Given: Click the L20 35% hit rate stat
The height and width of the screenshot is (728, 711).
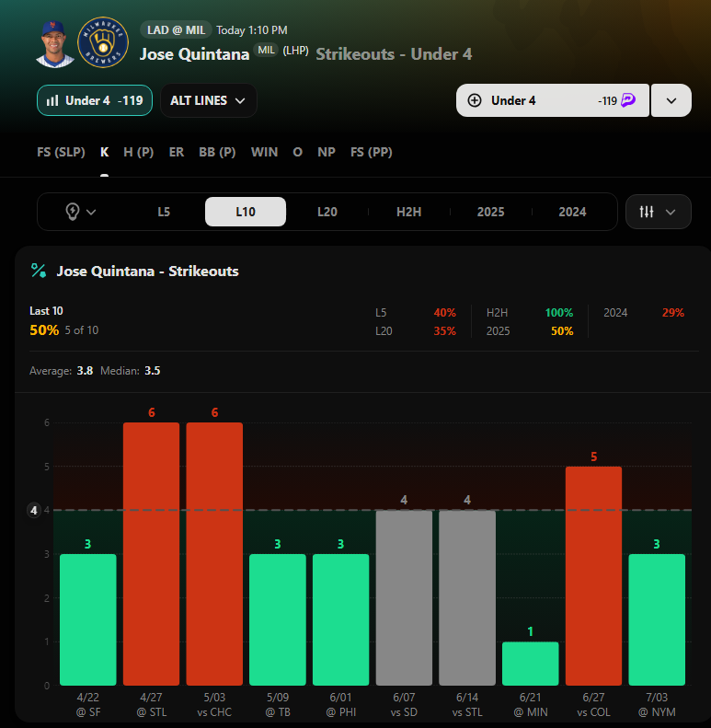Looking at the screenshot, I should (416, 331).
